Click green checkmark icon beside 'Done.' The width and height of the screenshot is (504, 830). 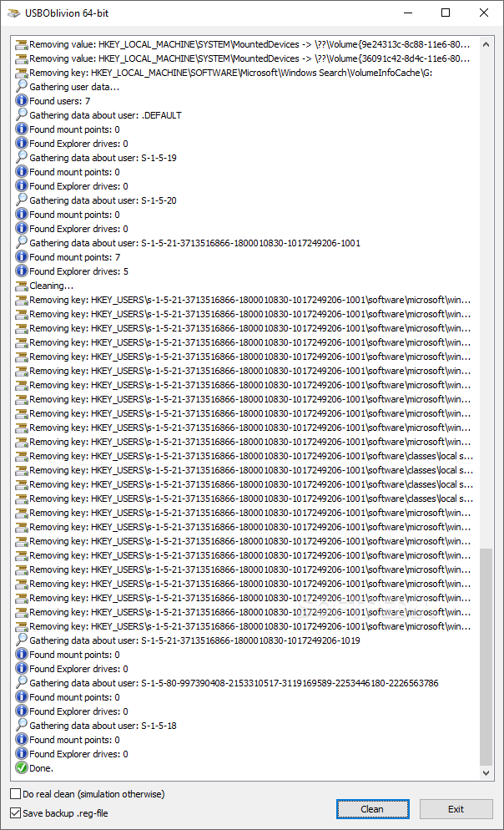[22, 767]
